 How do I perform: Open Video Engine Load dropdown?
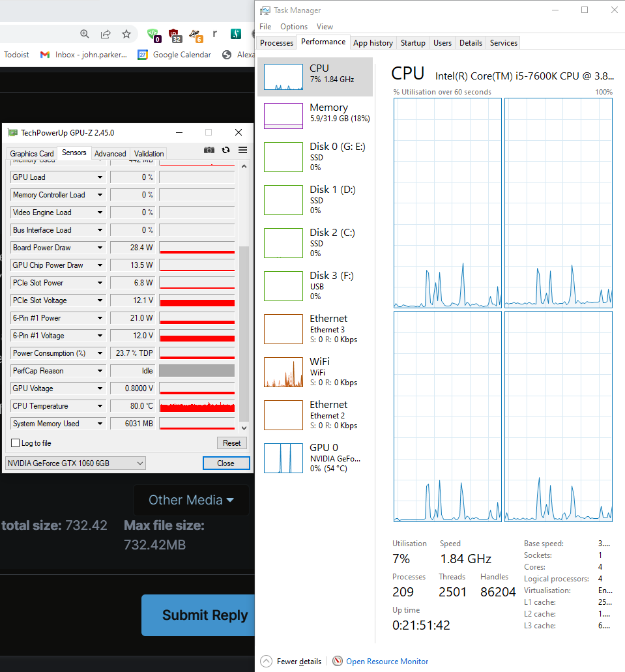coord(100,212)
